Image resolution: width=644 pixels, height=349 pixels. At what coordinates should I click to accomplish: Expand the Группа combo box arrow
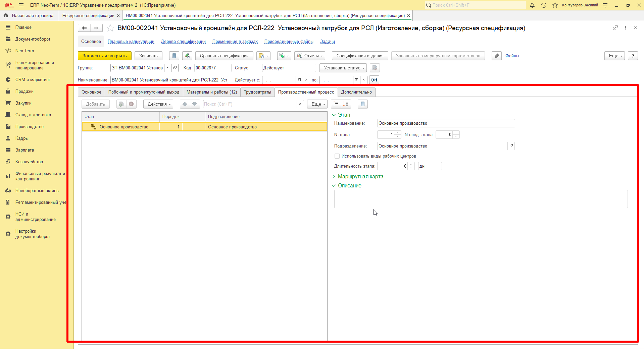click(x=168, y=68)
